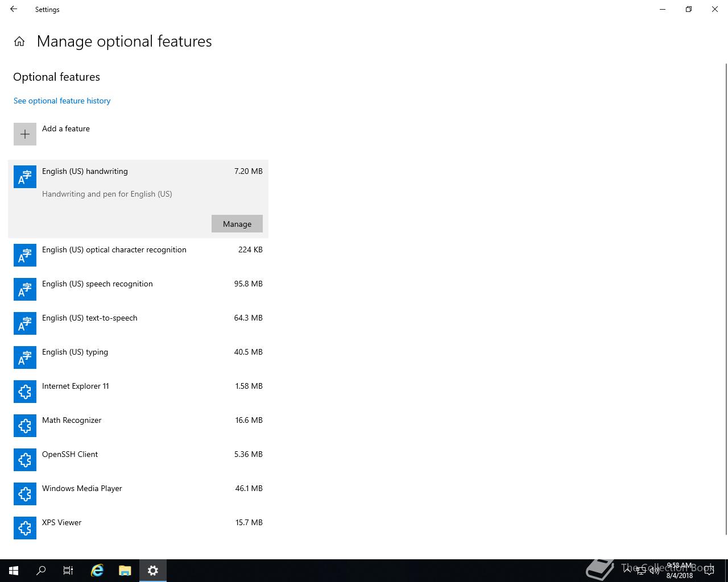Viewport: 728px width, 582px height.
Task: Open the Action Center notification icon
Action: (709, 571)
